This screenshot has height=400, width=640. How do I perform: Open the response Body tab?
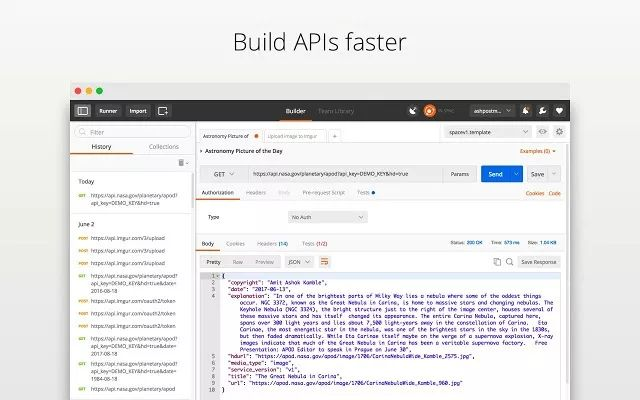[x=208, y=244]
